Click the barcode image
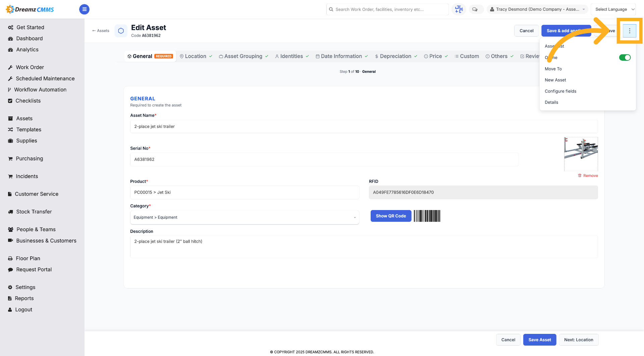 click(427, 216)
